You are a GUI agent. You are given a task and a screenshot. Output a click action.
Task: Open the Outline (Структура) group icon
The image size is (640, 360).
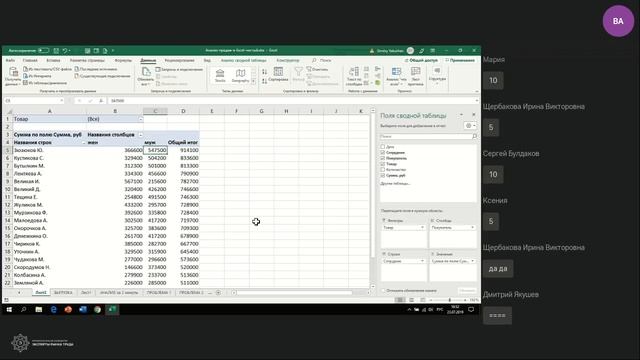pyautogui.click(x=437, y=71)
